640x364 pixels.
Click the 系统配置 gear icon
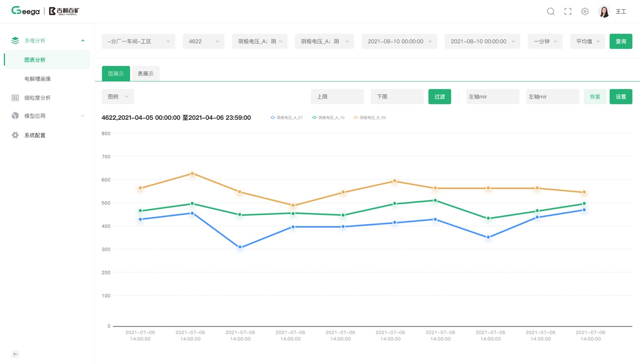click(15, 135)
